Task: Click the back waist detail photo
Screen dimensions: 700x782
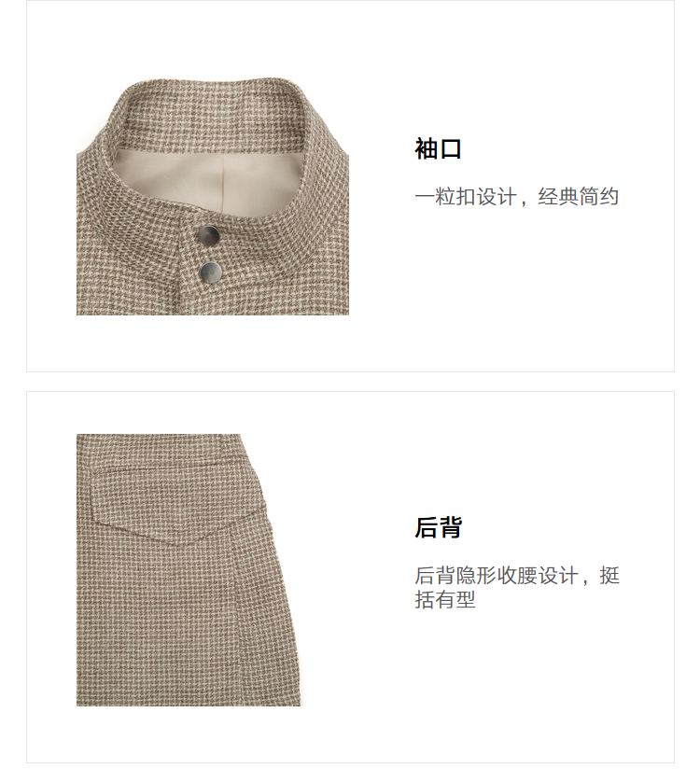Action: coord(189,569)
